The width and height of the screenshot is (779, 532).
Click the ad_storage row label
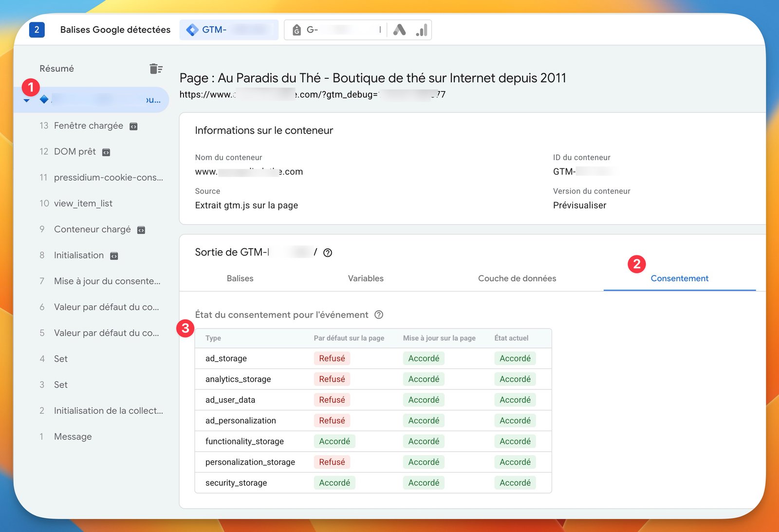226,358
